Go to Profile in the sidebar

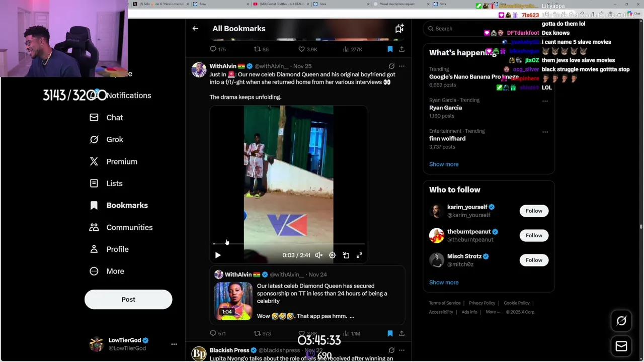pos(109,249)
